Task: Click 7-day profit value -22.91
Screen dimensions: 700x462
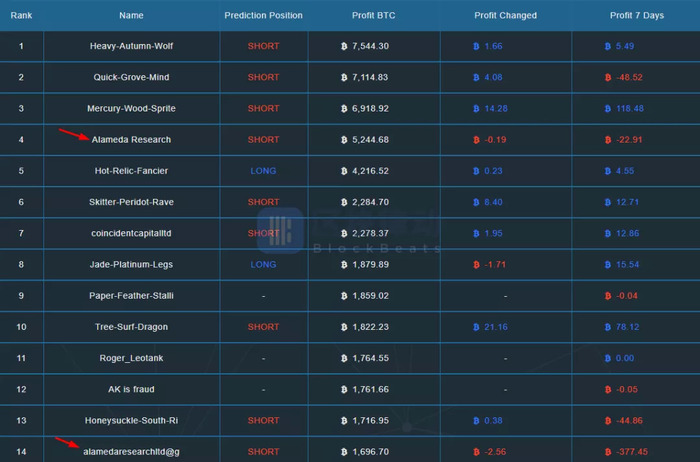Action: pyautogui.click(x=629, y=140)
